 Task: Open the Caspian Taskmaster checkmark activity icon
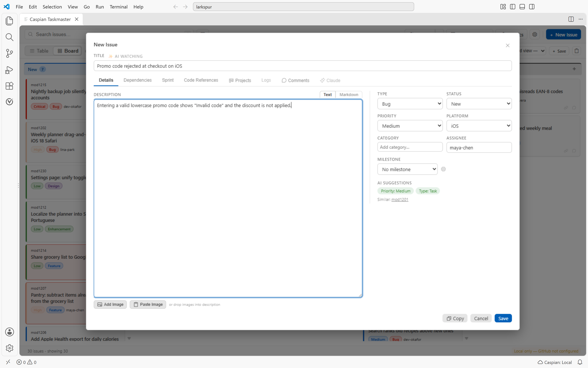(x=9, y=102)
